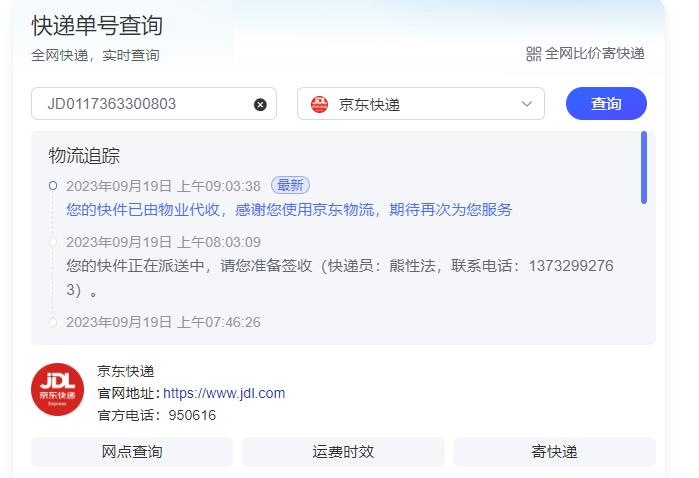
Task: Click the tracking number input field
Action: (x=154, y=104)
